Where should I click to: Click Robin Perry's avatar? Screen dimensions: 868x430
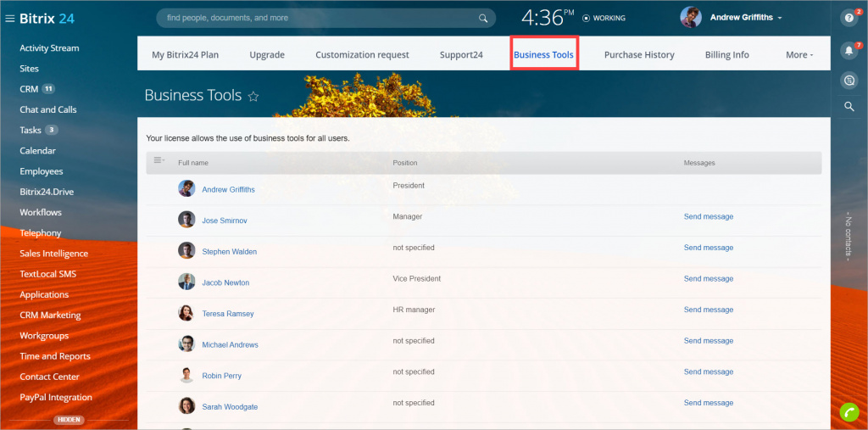[186, 375]
